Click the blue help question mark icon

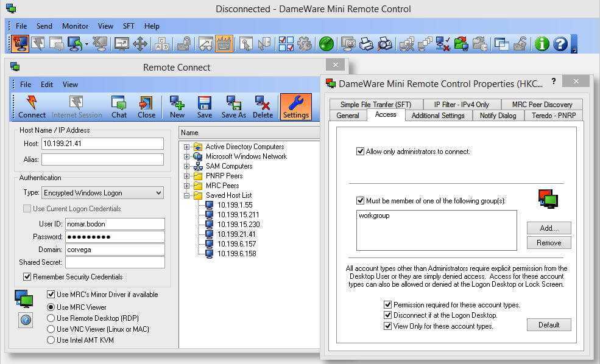point(560,44)
